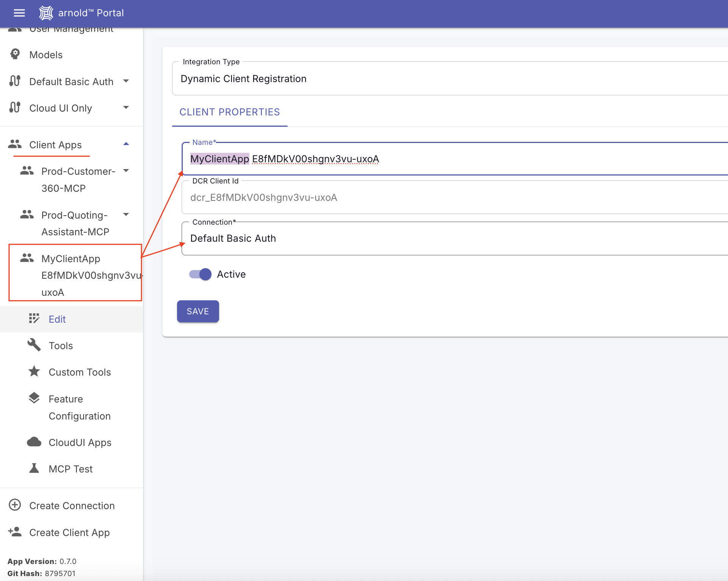Click into the Name input field

click(x=454, y=159)
